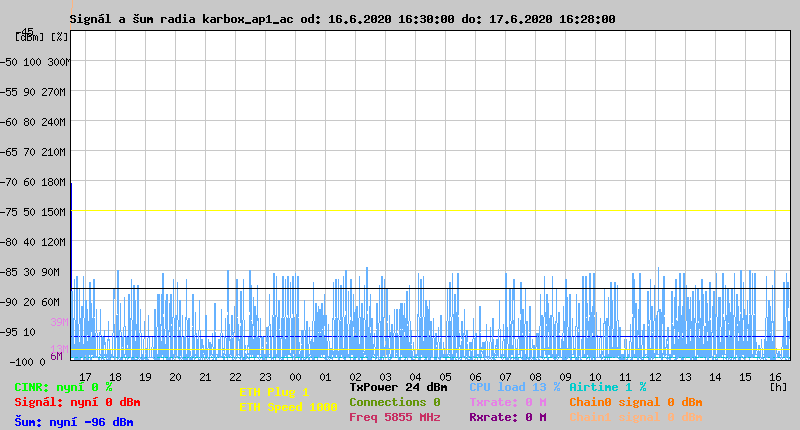Select the Airtime 1 % legend entry
The image size is (800, 430).
(607, 387)
